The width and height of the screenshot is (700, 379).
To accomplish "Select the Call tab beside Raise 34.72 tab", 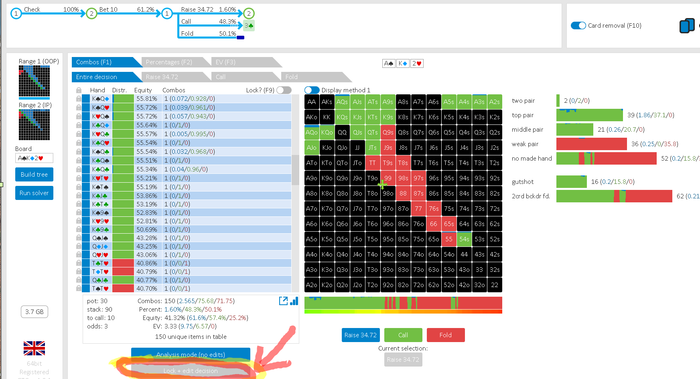I will pos(246,77).
